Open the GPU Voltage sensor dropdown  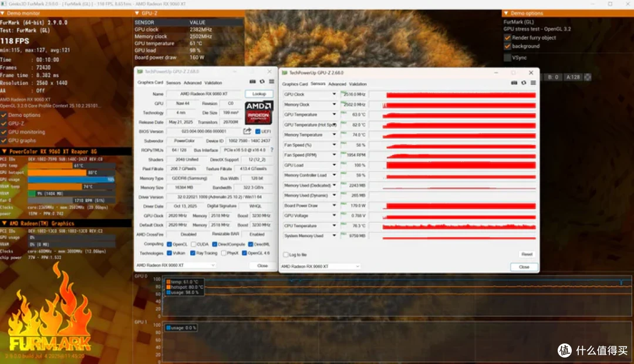pyautogui.click(x=334, y=215)
